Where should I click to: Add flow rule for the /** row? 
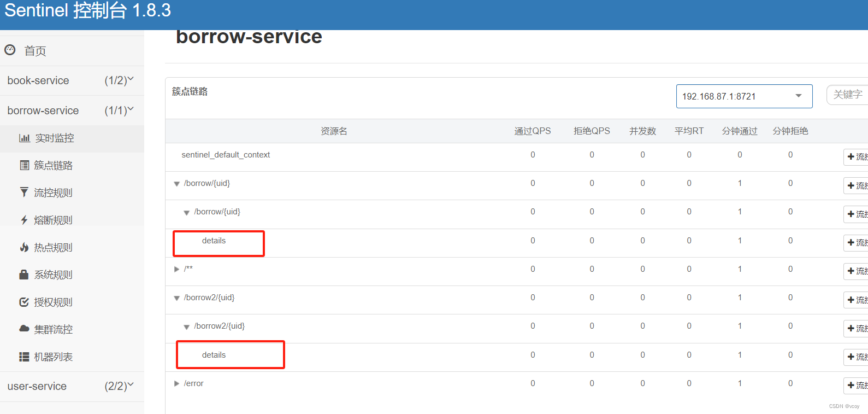tap(856, 271)
